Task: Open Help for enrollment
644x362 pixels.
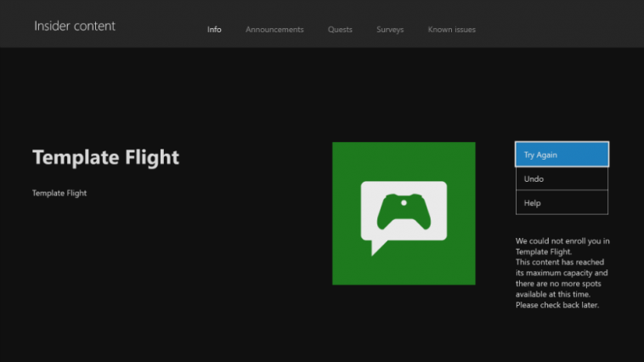Action: tap(562, 202)
